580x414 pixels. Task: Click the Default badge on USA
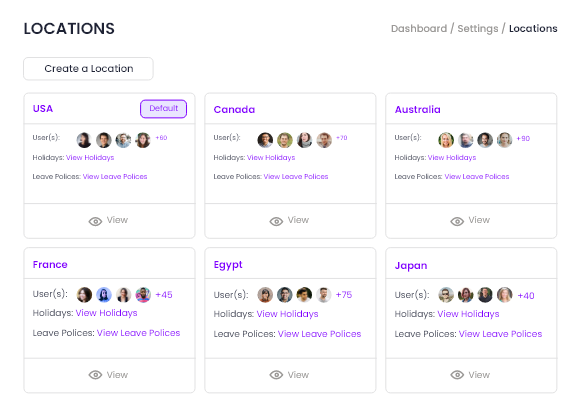163,109
